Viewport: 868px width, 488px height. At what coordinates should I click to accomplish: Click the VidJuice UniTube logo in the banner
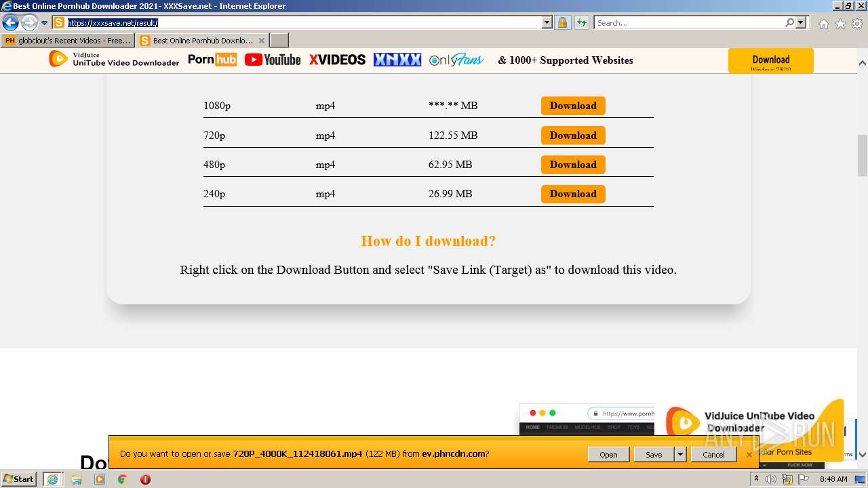114,60
